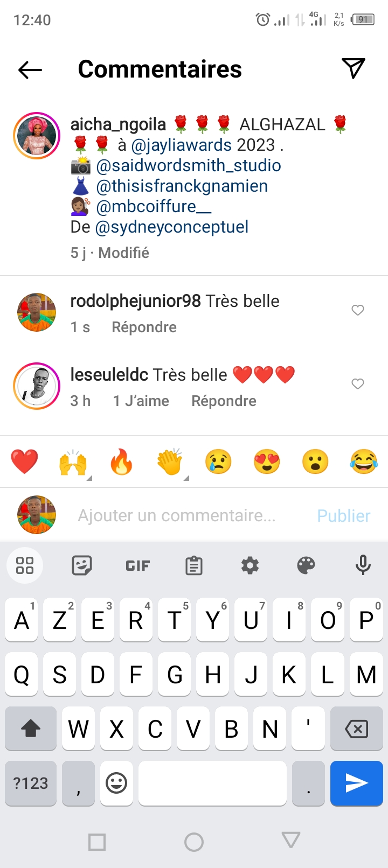This screenshot has width=388, height=868.
Task: Open keyboard settings gear
Action: coord(250,565)
